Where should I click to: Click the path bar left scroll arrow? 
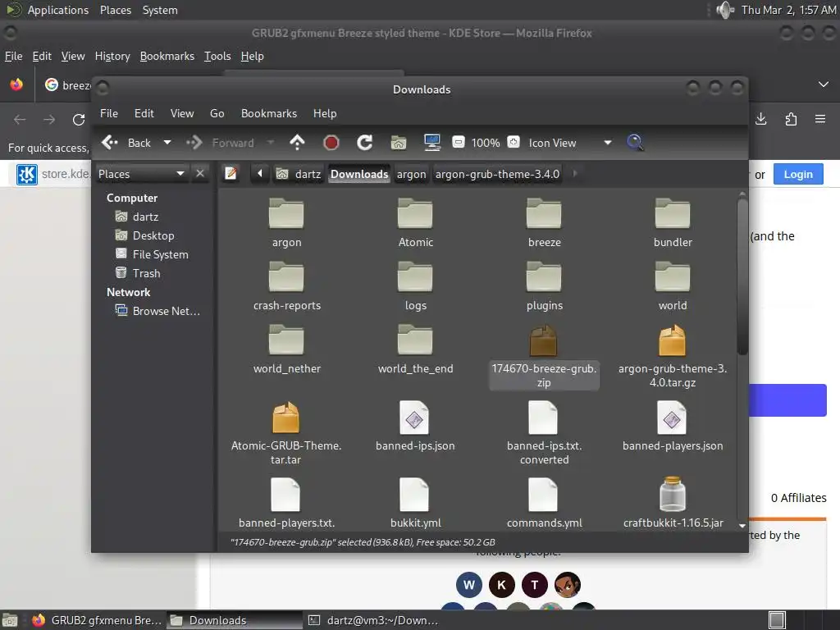260,174
